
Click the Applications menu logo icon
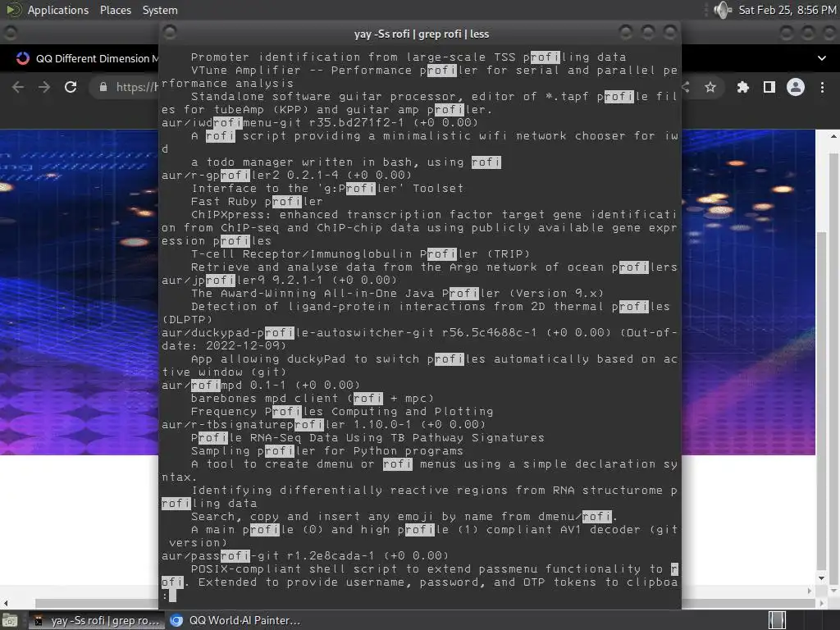(x=14, y=10)
